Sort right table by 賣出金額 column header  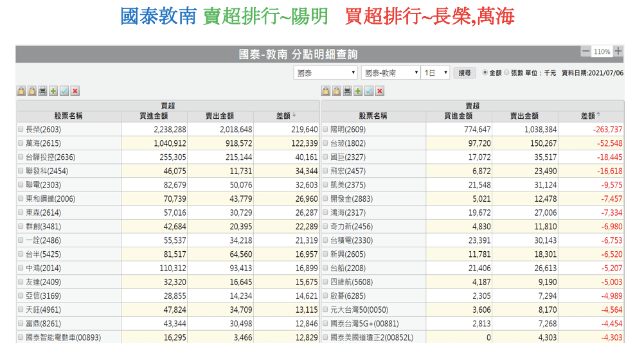tap(524, 116)
